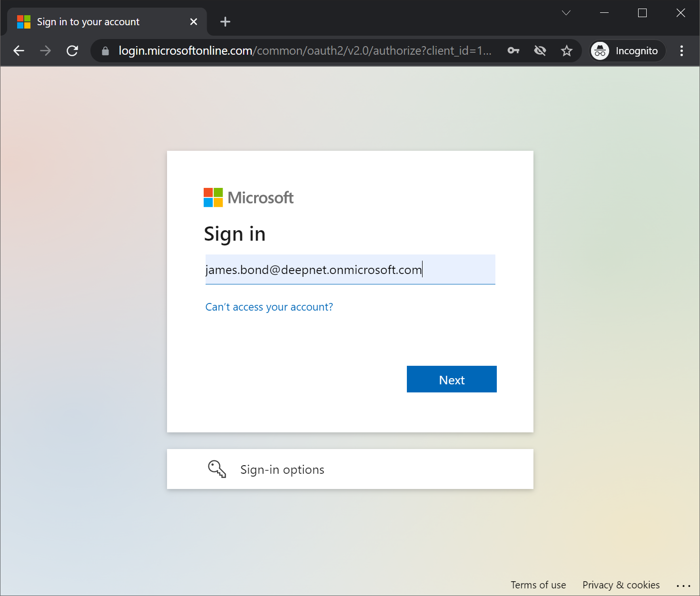
Task: Bookmark this page with the star
Action: pyautogui.click(x=566, y=51)
